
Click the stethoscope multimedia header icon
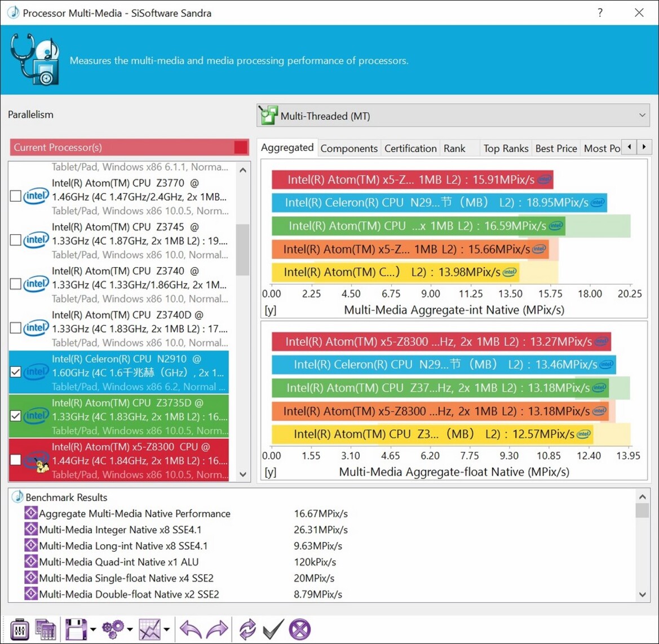pos(35,59)
